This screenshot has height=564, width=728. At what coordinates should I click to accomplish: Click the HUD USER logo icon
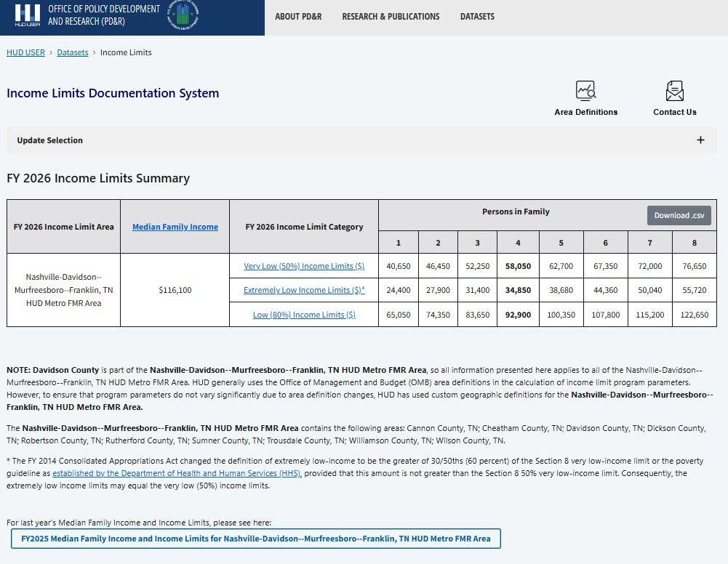point(28,15)
